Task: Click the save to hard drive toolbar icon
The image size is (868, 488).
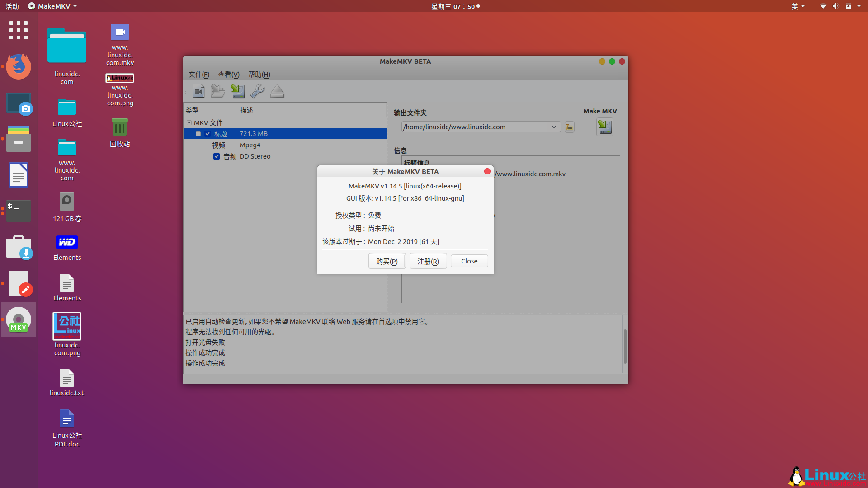Action: coord(237,91)
